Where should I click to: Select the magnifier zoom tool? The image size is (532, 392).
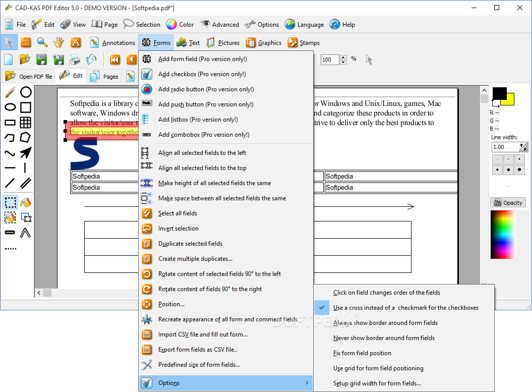click(x=42, y=42)
